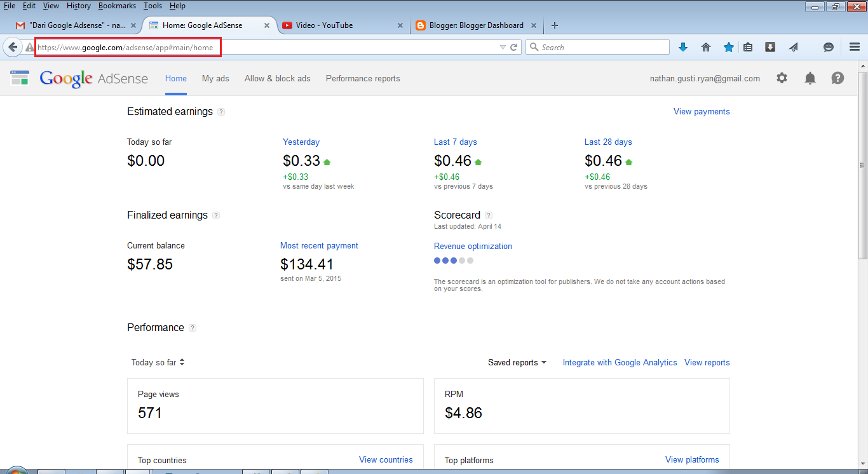Open the Edit menu
This screenshot has width=868, height=474.
29,6
